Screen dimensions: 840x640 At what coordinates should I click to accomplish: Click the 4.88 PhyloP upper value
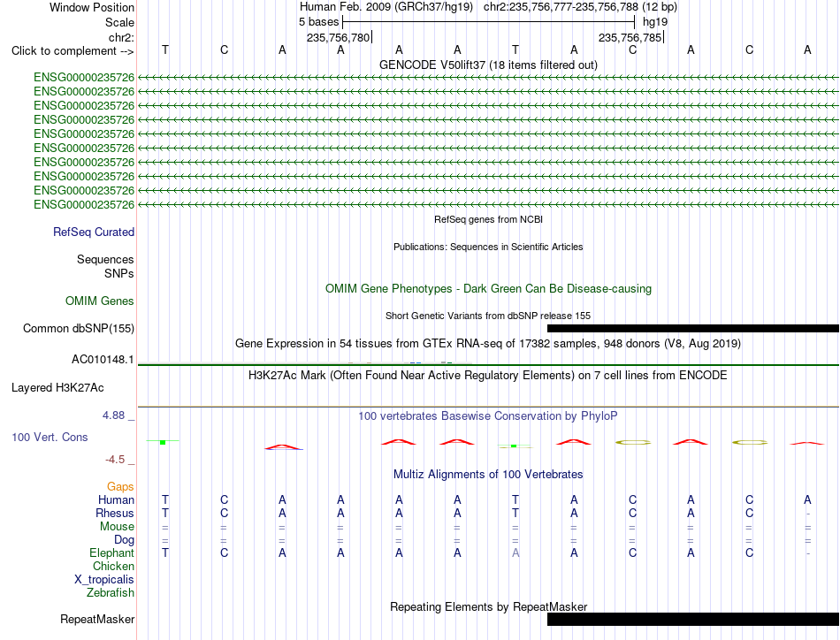[113, 415]
